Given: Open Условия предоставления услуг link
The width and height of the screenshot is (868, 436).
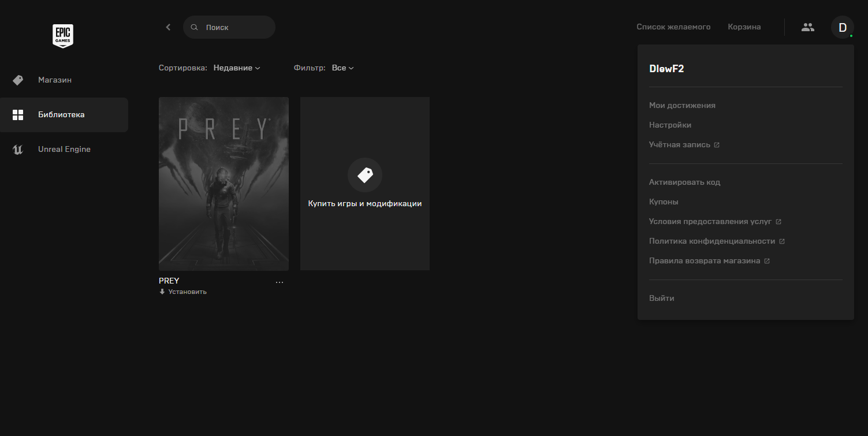Looking at the screenshot, I should [710, 222].
